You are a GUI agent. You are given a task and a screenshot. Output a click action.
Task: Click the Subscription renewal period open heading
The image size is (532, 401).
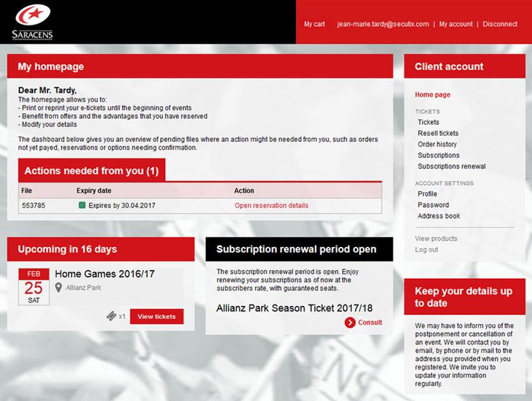point(296,249)
